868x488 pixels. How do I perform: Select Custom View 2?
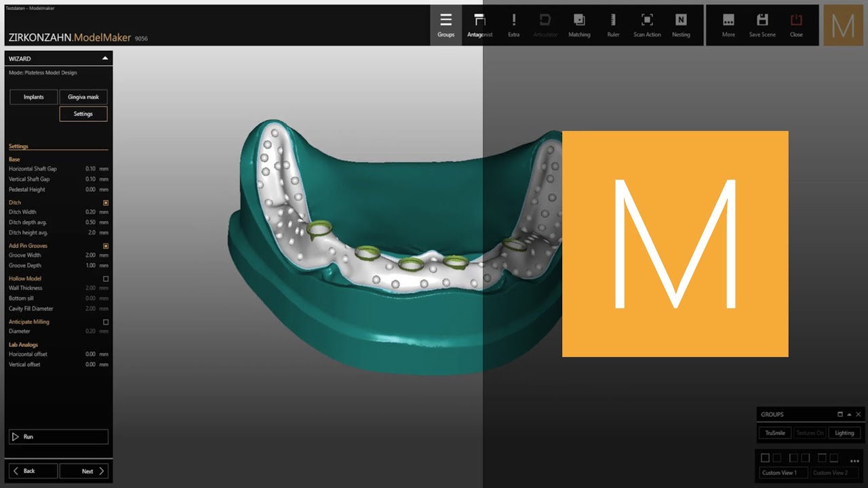834,473
